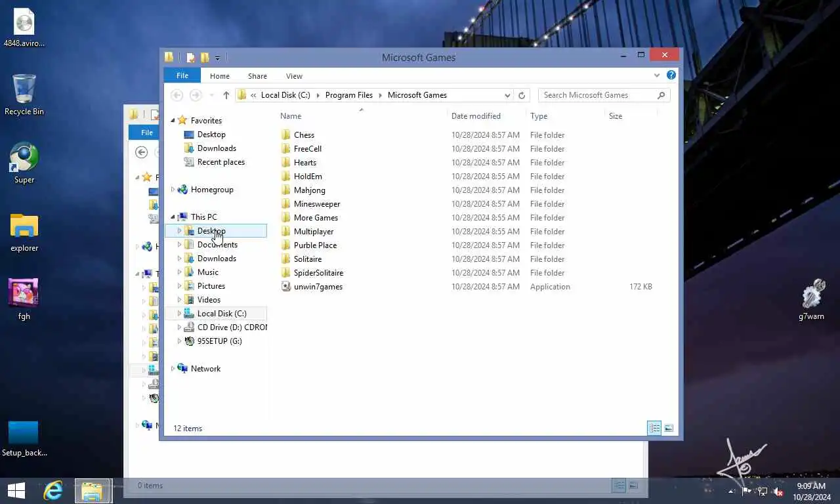Select the Minesweeper folder icon

[x=285, y=203]
